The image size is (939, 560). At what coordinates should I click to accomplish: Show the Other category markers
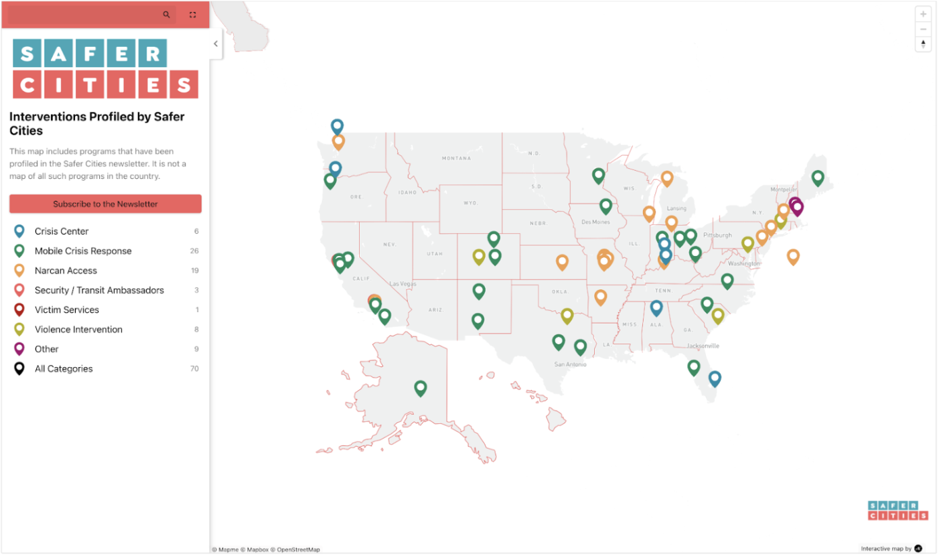105,349
